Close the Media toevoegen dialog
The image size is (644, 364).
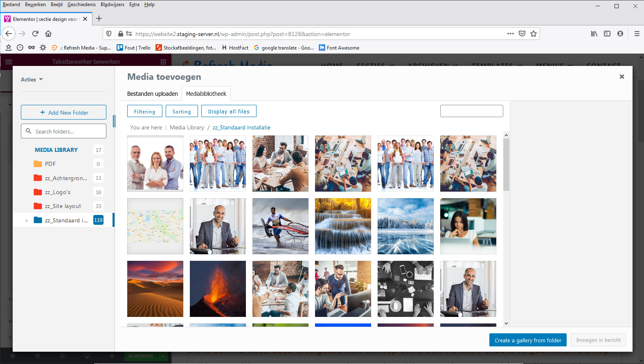[x=621, y=77]
